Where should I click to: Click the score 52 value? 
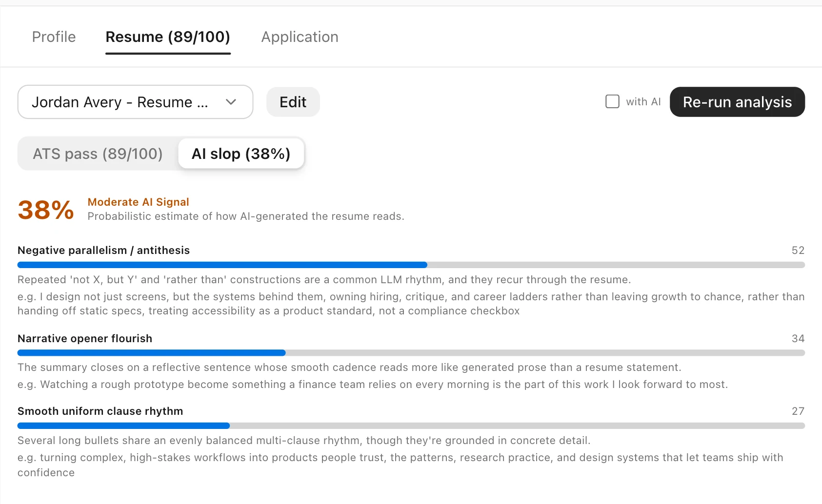click(x=798, y=250)
